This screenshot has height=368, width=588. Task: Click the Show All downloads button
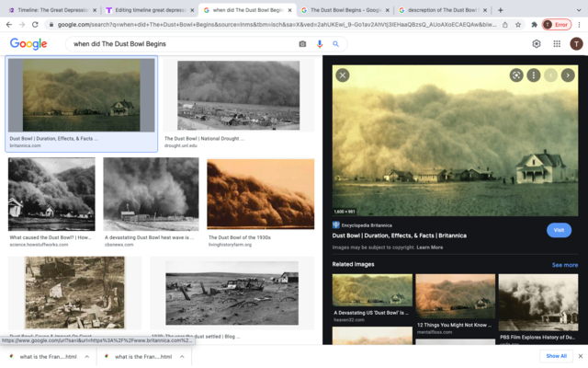pos(556,356)
